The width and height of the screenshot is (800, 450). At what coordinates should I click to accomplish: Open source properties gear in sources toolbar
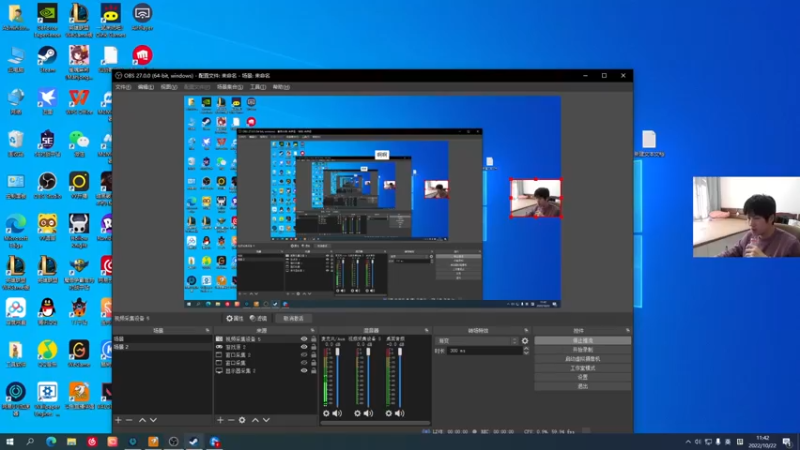click(x=241, y=420)
